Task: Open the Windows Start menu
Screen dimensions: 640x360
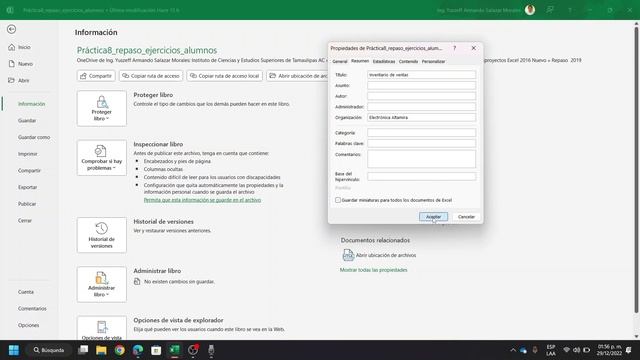Action: coord(14,350)
